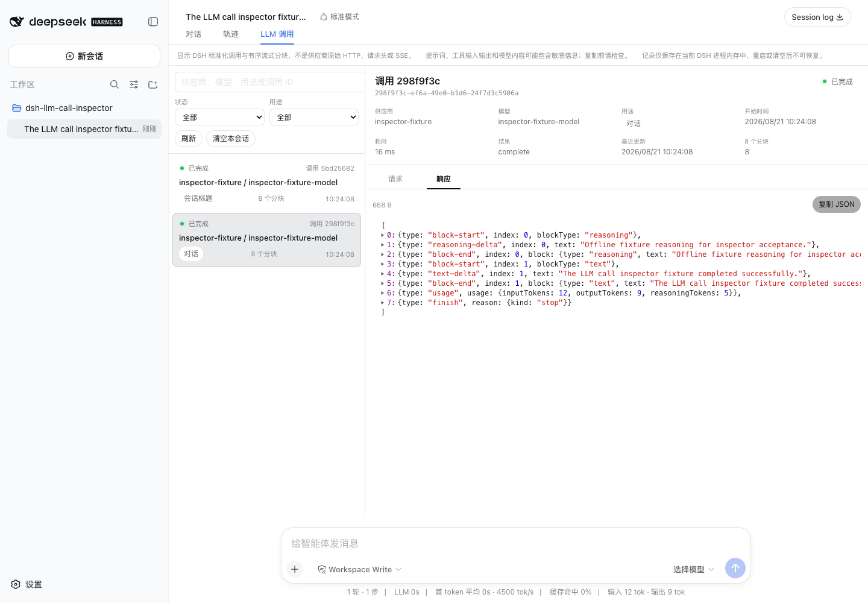Viewport: 868px width, 603px height.
Task: Expand JSON row 5 block-end text
Action: [382, 283]
